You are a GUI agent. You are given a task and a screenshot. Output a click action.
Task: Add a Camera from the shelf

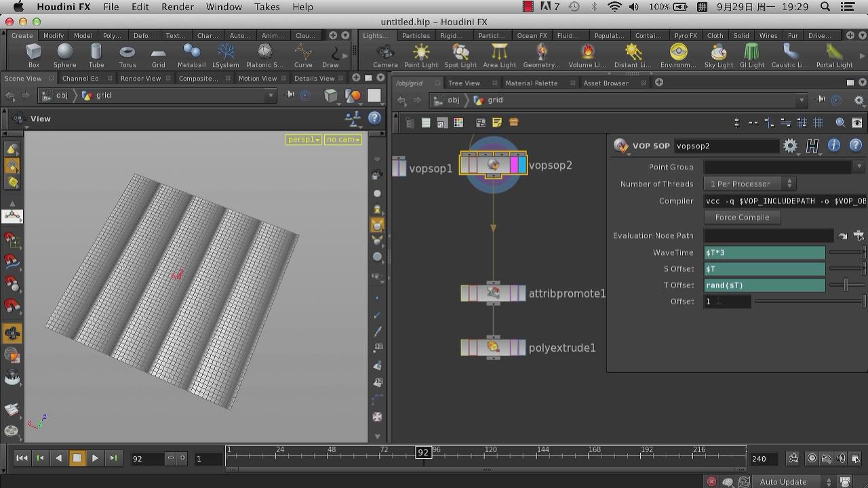385,56
